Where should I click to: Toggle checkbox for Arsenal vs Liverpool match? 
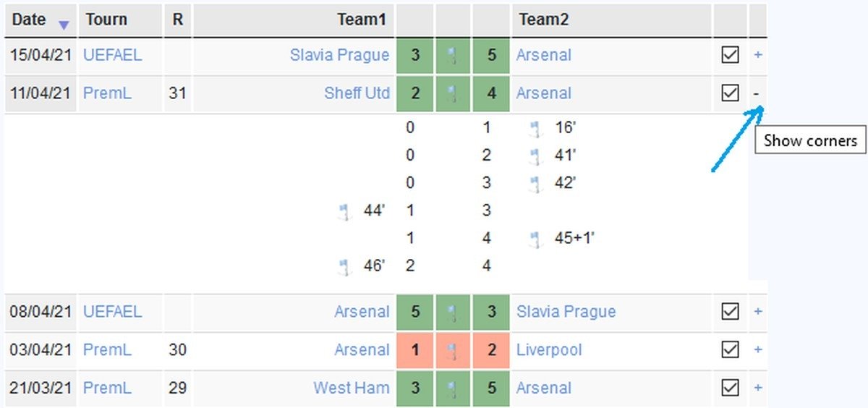point(731,350)
